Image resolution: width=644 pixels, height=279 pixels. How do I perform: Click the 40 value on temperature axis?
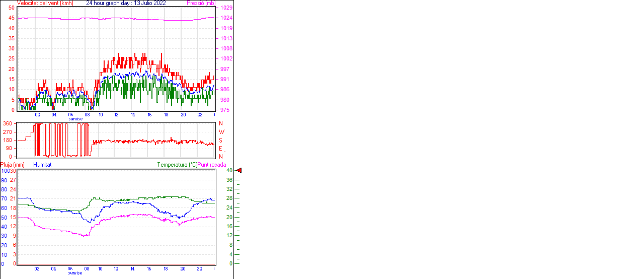click(x=229, y=171)
